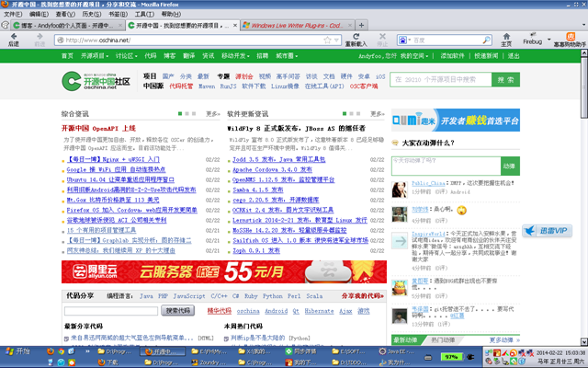Click the browser Back arrow button
Image resolution: width=588 pixels, height=368 pixels.
pos(13,36)
